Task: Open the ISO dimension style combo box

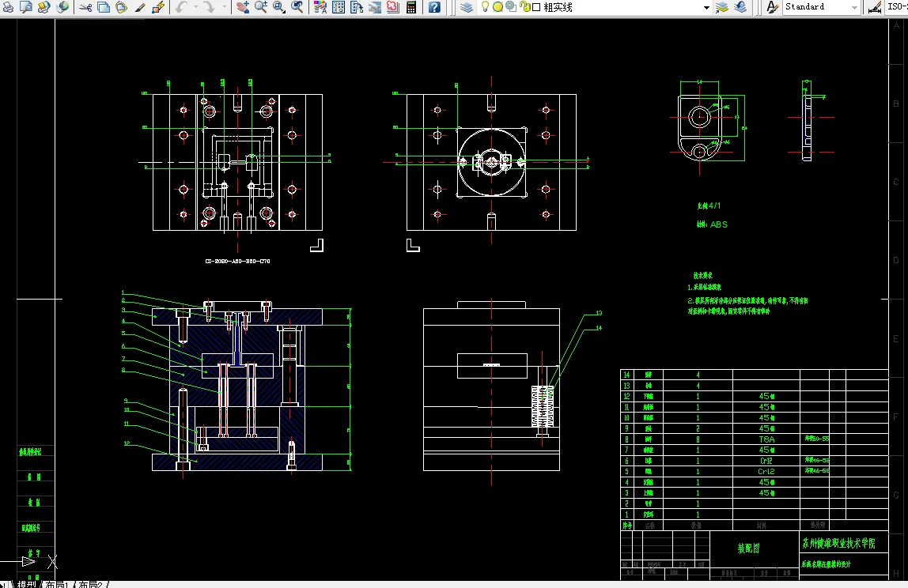Action: (896, 7)
